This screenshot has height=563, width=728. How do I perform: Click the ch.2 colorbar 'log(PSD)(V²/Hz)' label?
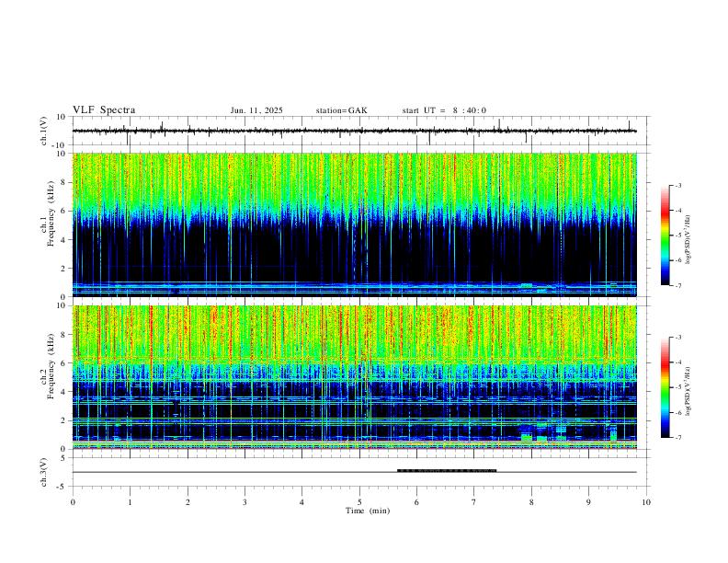688,391
